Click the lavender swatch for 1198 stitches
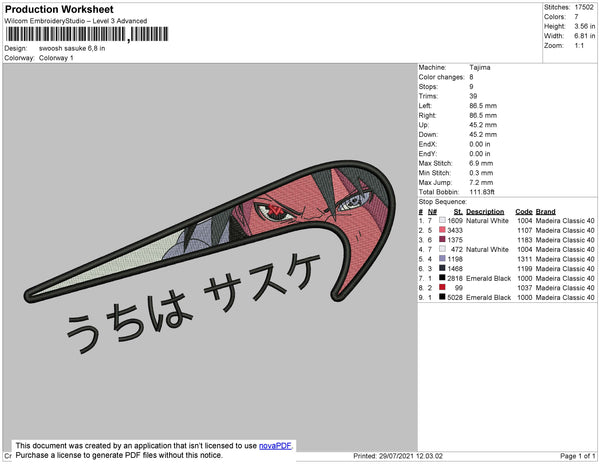This screenshot has width=600, height=464. pos(442,259)
